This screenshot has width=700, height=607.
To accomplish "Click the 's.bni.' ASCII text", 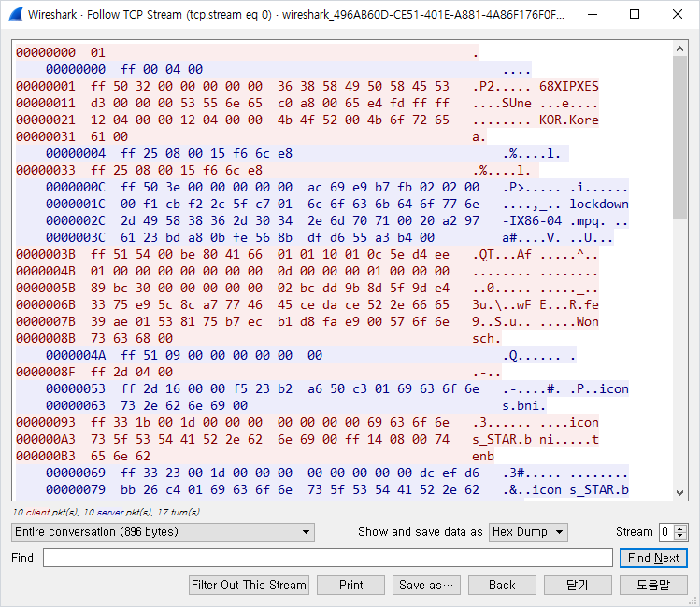I will [524, 406].
